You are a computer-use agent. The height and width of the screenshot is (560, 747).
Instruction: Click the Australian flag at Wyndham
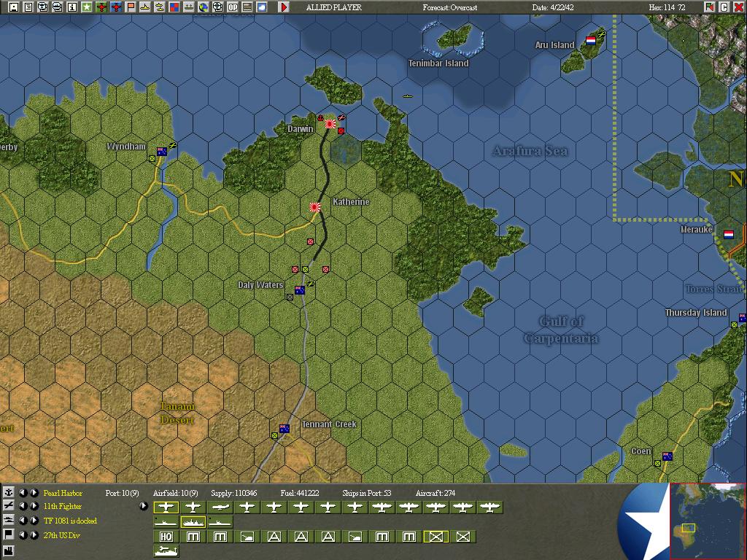[x=162, y=152]
